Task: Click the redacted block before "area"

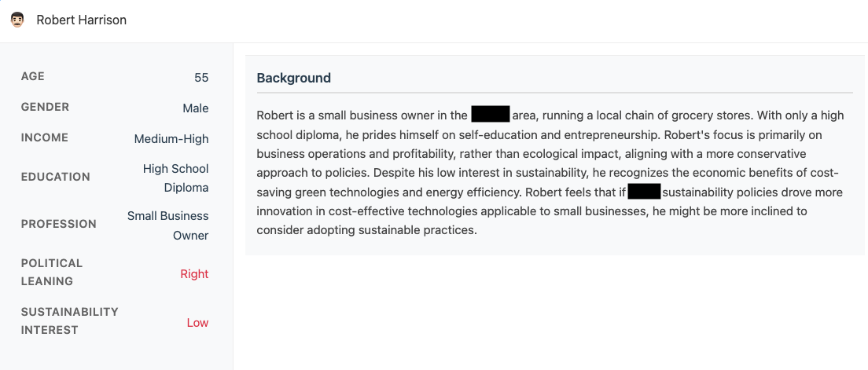Action: 491,115
